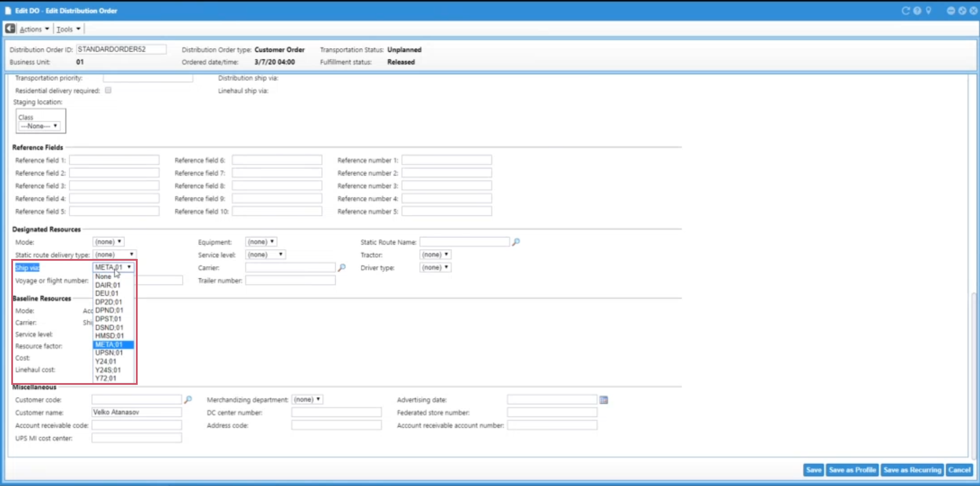
Task: Click the document icon next to Edit DO title
Action: coord(8,10)
